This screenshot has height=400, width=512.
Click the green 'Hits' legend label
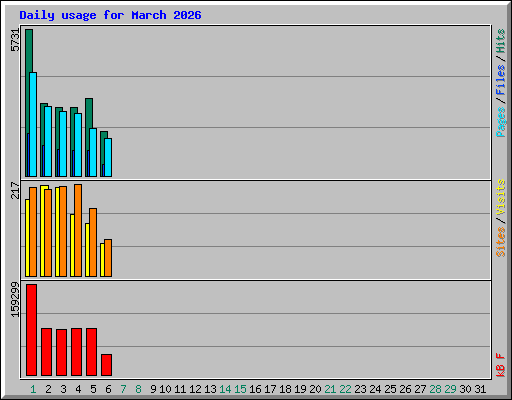[501, 41]
